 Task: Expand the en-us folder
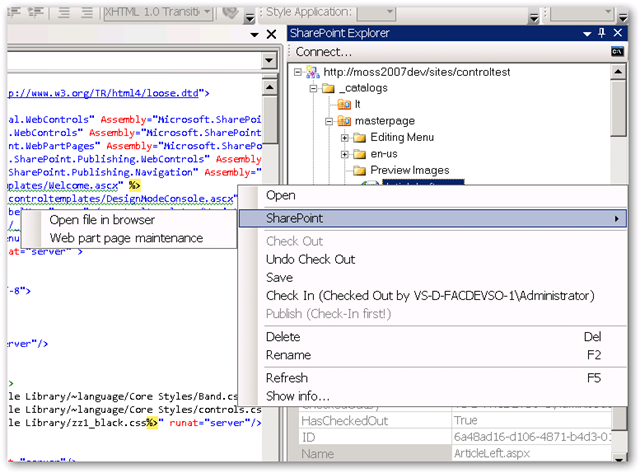click(x=345, y=154)
